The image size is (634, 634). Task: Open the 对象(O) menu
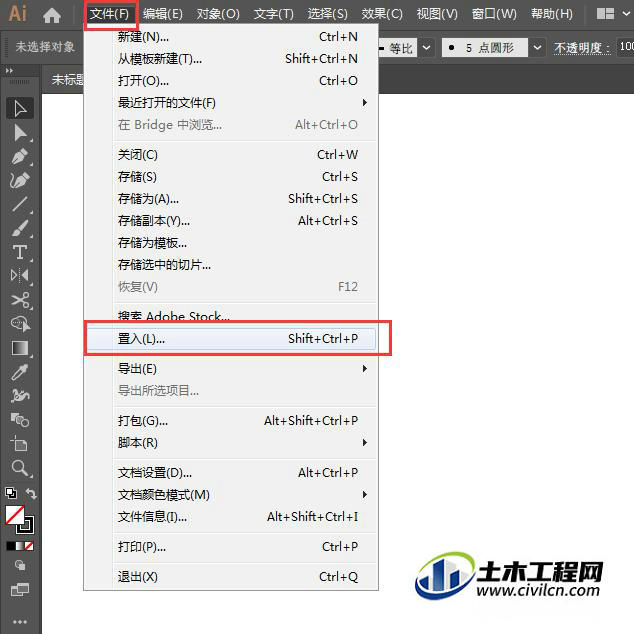[218, 14]
